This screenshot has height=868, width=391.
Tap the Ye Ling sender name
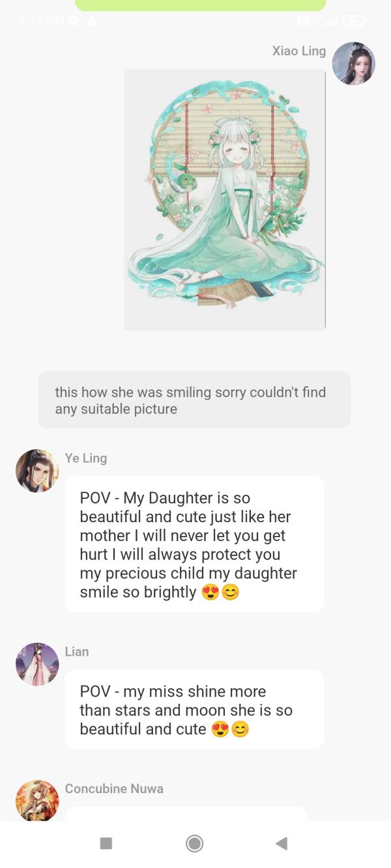(x=86, y=458)
